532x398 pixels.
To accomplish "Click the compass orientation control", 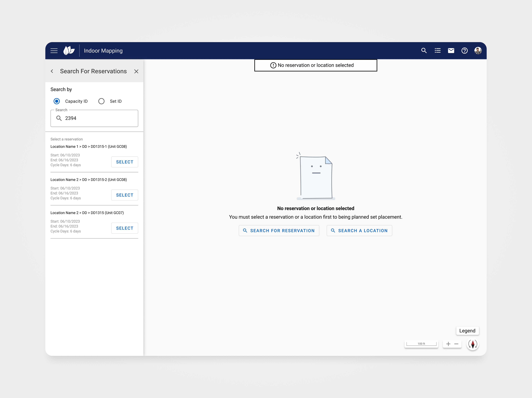I will [473, 344].
